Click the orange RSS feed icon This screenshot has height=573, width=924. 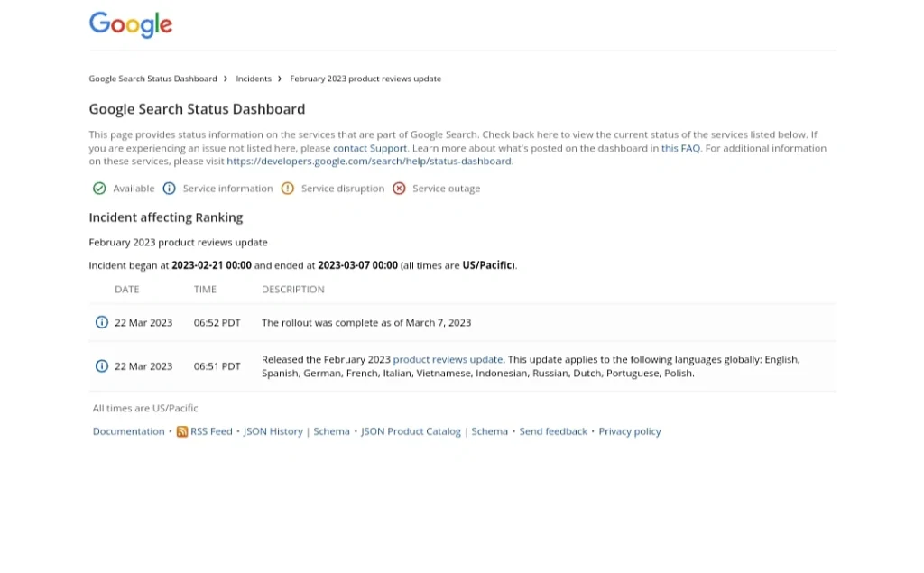click(x=182, y=431)
